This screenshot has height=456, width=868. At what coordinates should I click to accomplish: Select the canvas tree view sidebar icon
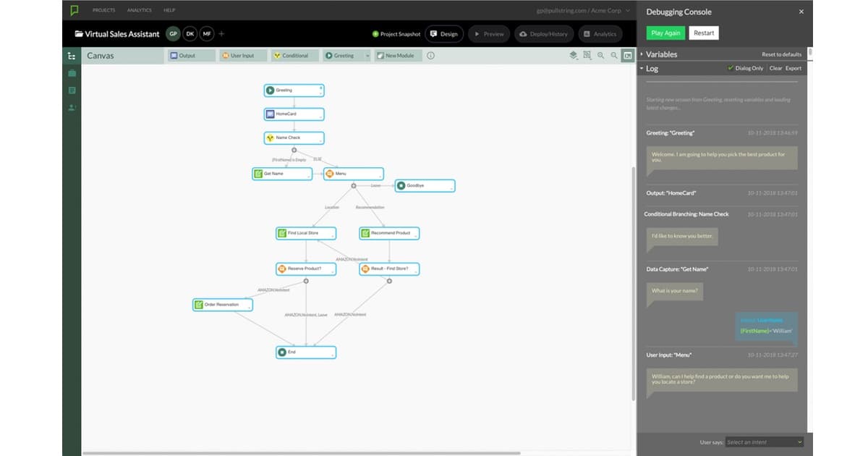(72, 56)
